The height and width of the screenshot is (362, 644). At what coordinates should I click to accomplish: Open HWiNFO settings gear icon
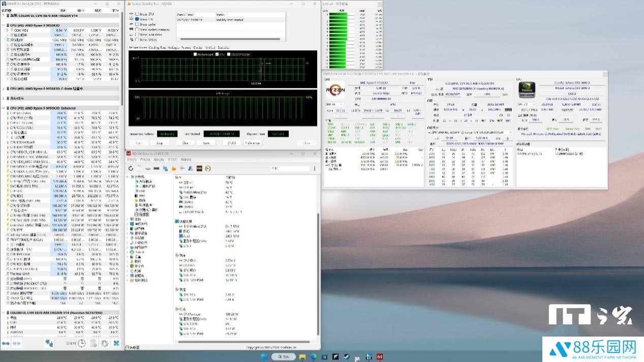tap(105, 343)
